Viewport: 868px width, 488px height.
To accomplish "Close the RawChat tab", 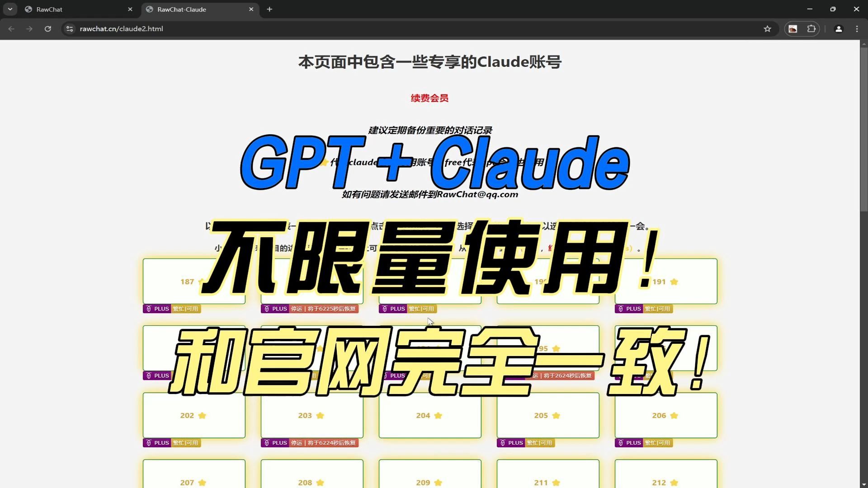I will 130,9.
